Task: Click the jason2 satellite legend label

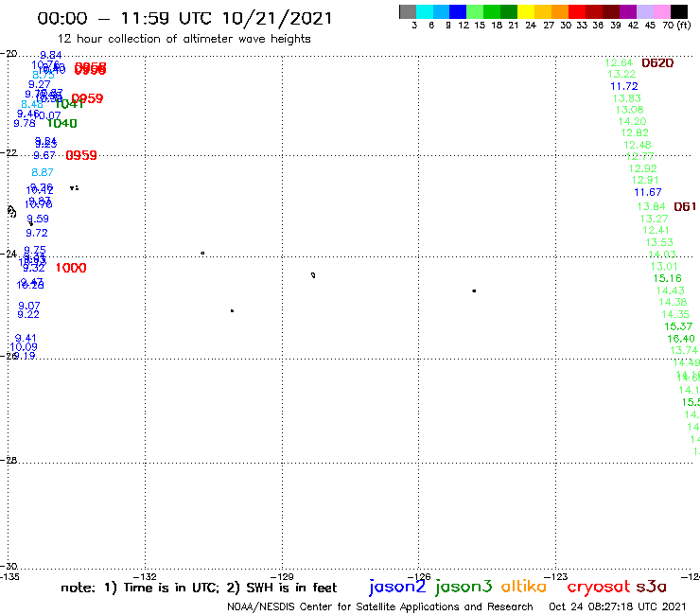Action: [x=397, y=587]
